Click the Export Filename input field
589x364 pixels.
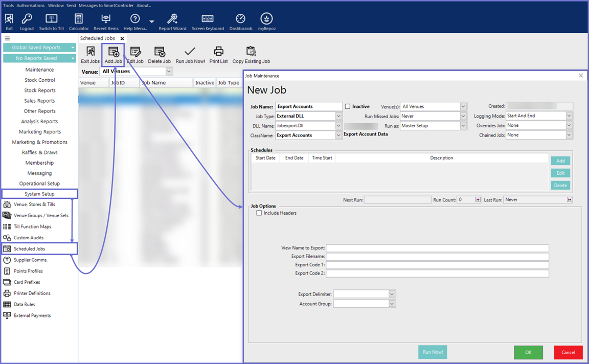click(437, 257)
